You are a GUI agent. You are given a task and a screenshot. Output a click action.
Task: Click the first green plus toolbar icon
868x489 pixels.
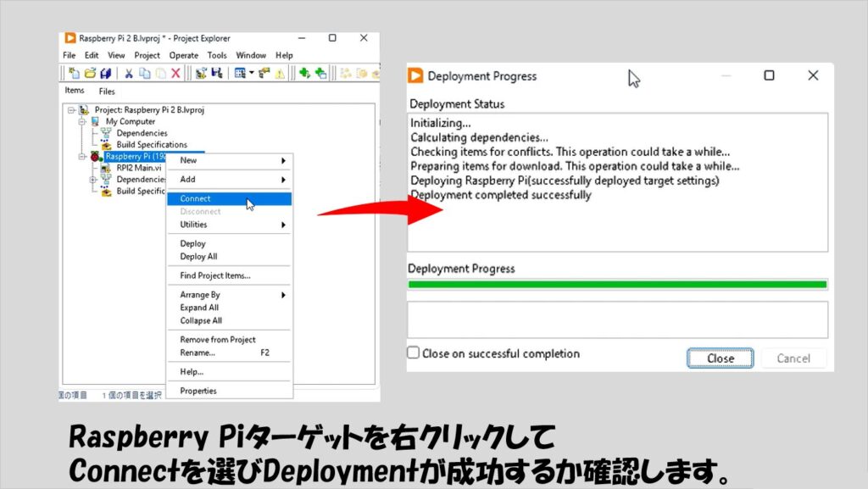304,73
